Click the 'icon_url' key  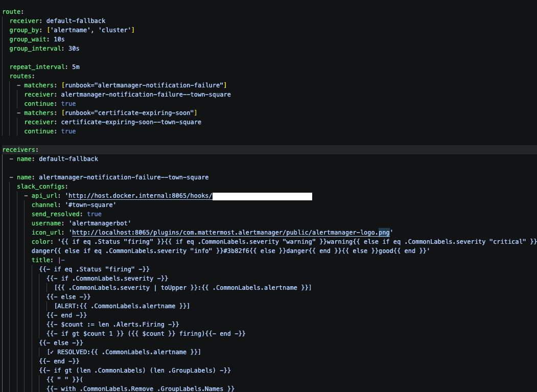point(46,233)
